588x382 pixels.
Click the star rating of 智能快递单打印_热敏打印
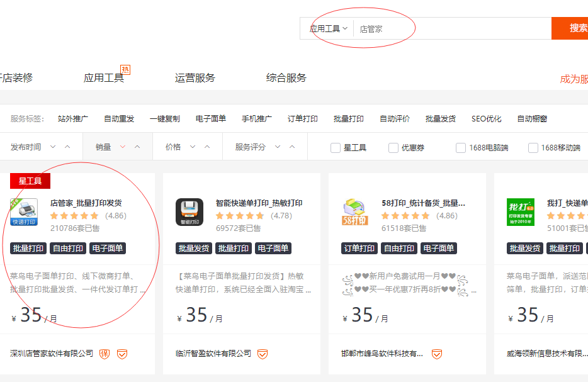[240, 216]
